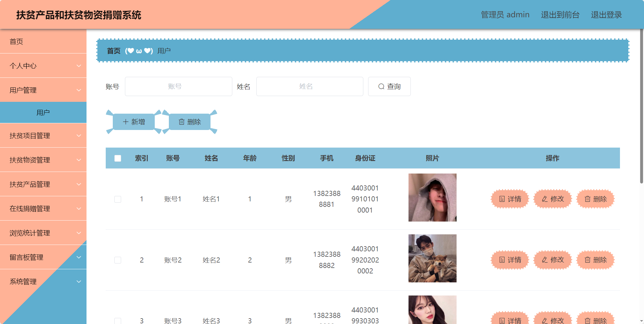Click the 性别 column header
Viewport: 644px width, 324px height.
click(288, 158)
